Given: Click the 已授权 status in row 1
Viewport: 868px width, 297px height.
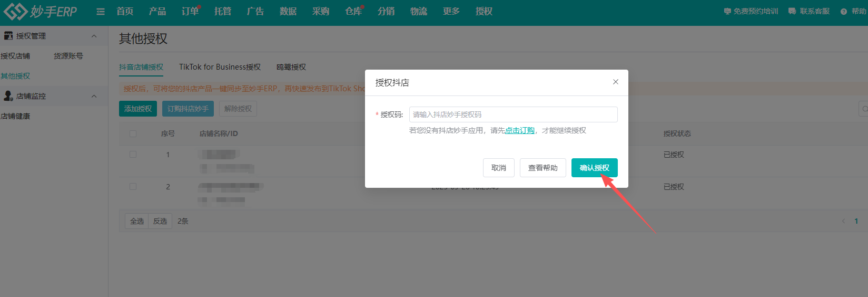Looking at the screenshot, I should pos(674,155).
